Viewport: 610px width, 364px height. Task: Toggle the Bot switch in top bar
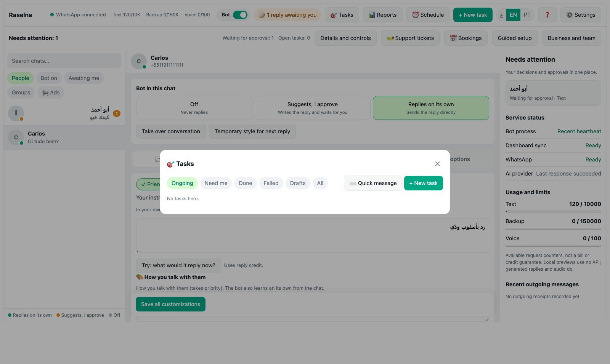[240, 15]
